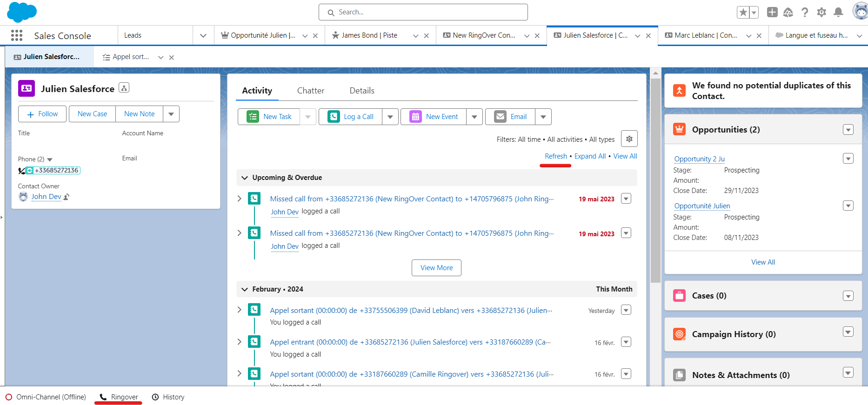868x405 pixels.
Task: Click New Note button
Action: (x=139, y=114)
